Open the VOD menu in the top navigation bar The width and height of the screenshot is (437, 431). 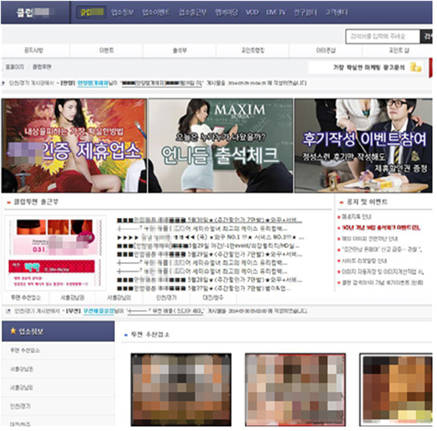[x=252, y=12]
